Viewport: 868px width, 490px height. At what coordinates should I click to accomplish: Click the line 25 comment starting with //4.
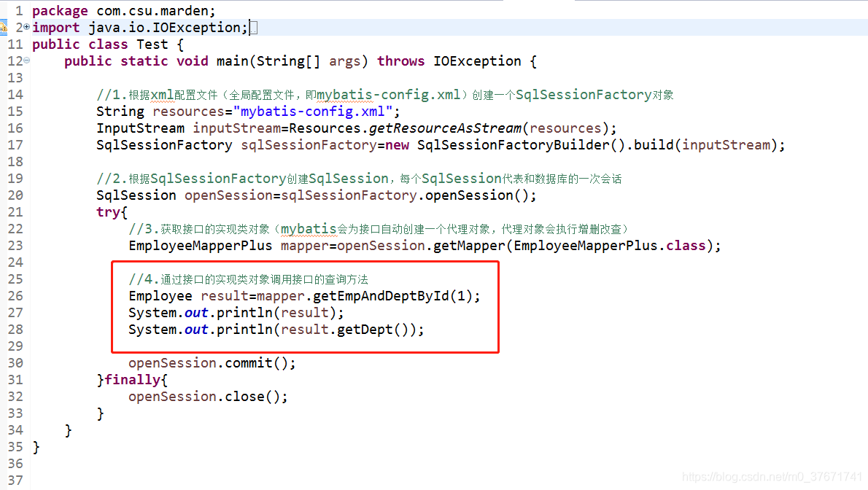248,279
